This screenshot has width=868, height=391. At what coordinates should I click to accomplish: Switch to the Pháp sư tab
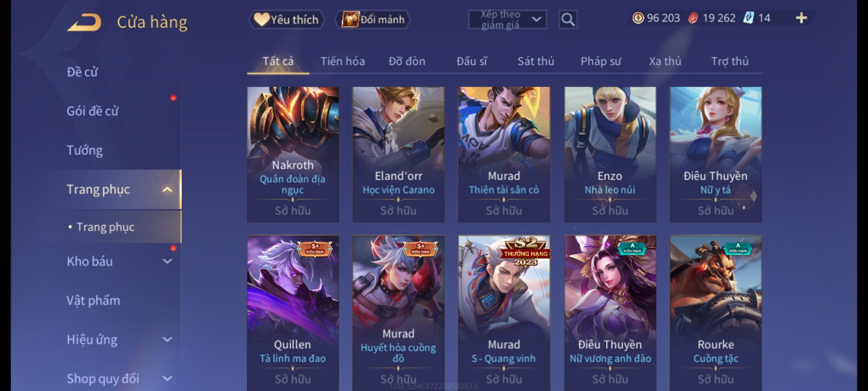pyautogui.click(x=600, y=61)
